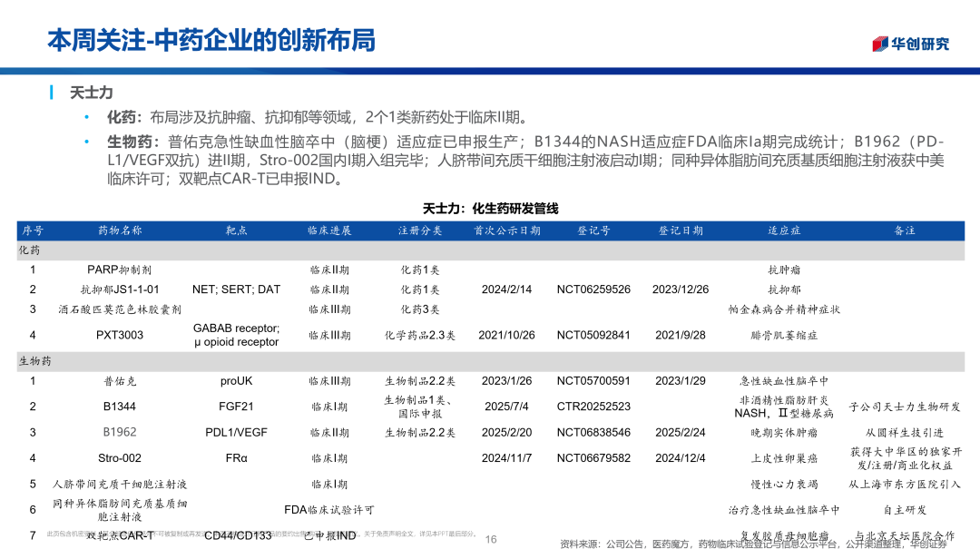Click the PARP抑制剂 drug name cell
The height and width of the screenshot is (549, 980).
[120, 270]
